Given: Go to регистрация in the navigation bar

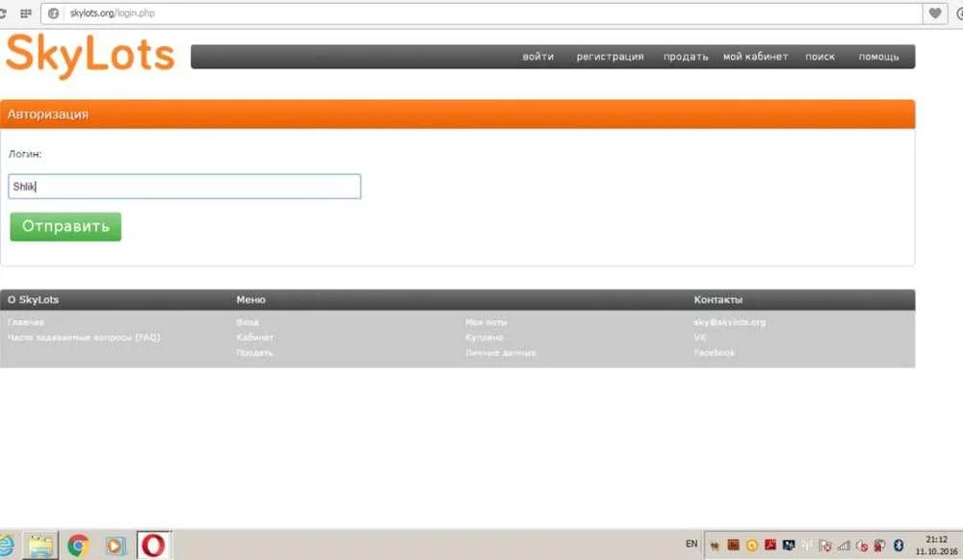Looking at the screenshot, I should 610,57.
